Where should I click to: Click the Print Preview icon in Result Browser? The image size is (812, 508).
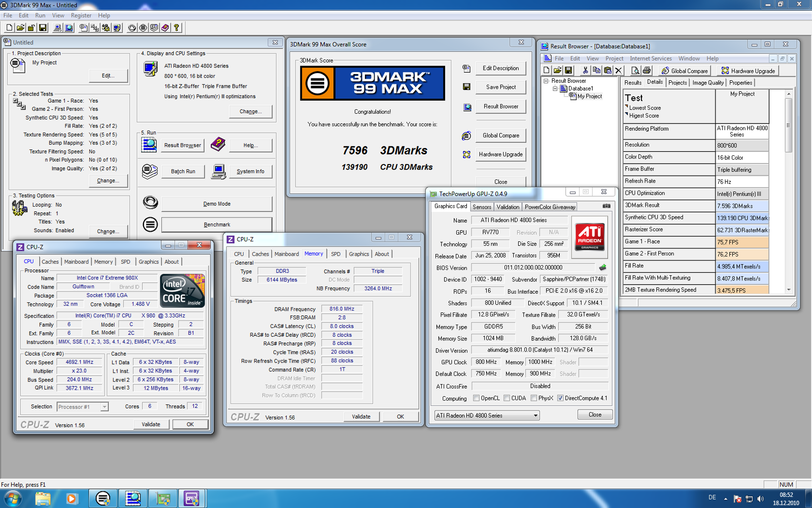[635, 71]
